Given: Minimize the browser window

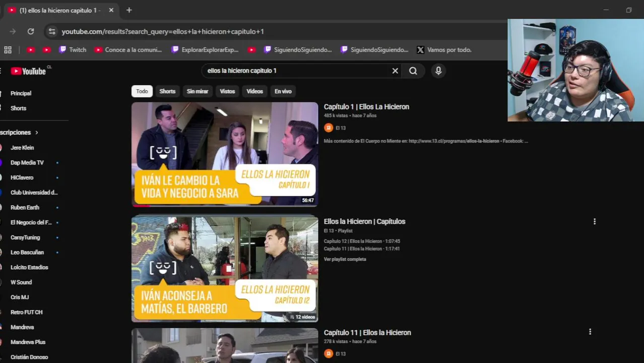Looking at the screenshot, I should point(606,10).
